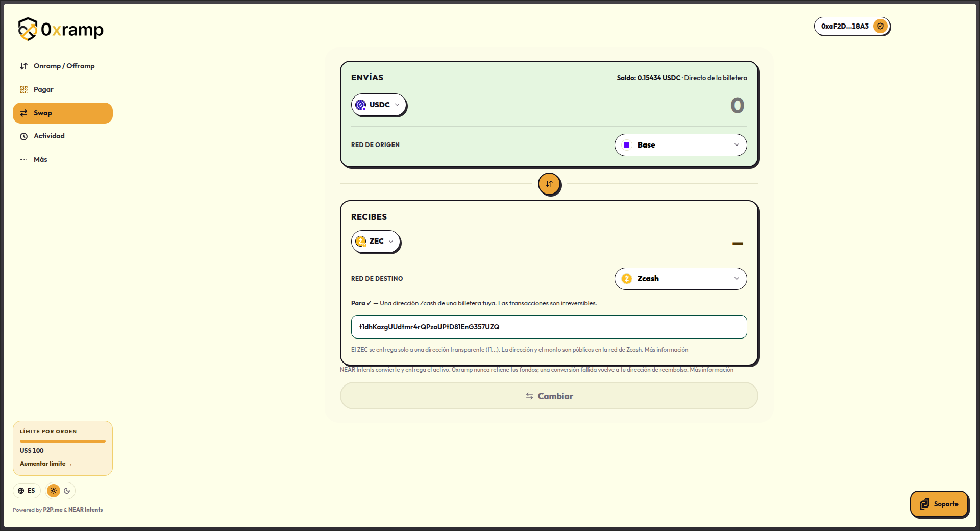Click the Pagar QR code icon
The height and width of the screenshot is (531, 980).
[23, 90]
